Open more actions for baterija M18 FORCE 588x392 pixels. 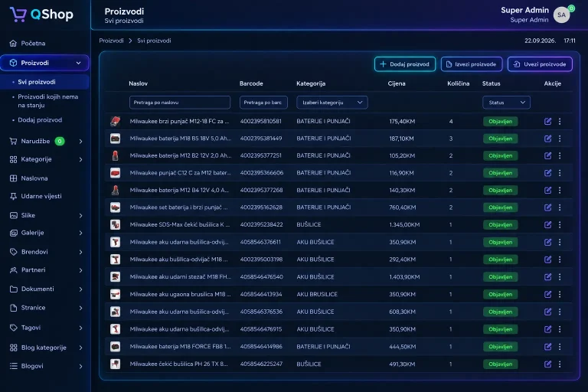point(560,347)
